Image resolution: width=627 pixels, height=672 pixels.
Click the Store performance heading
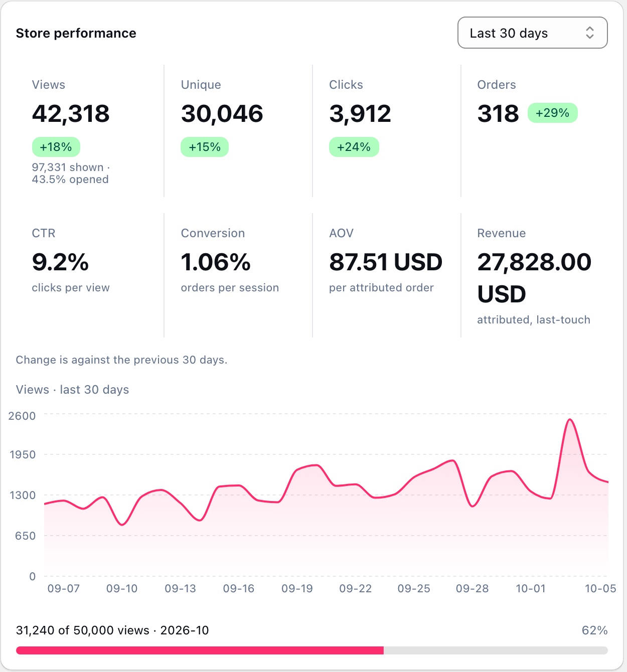click(x=76, y=33)
